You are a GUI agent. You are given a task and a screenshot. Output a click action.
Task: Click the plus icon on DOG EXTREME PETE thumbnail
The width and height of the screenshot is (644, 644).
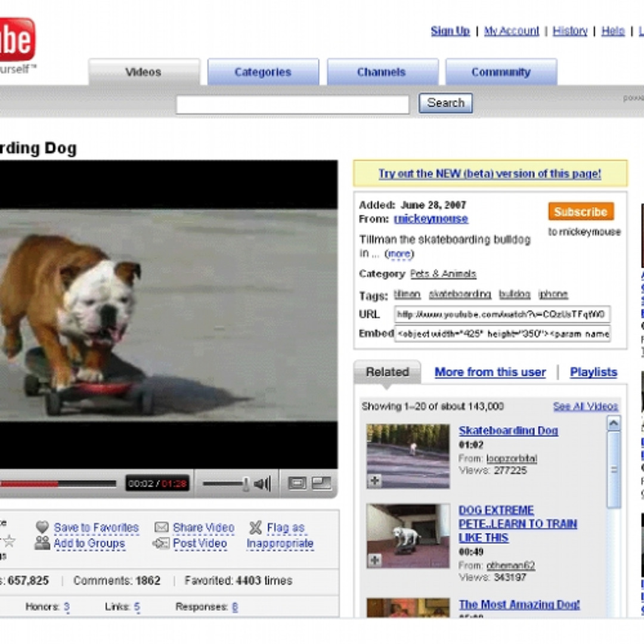tap(374, 560)
